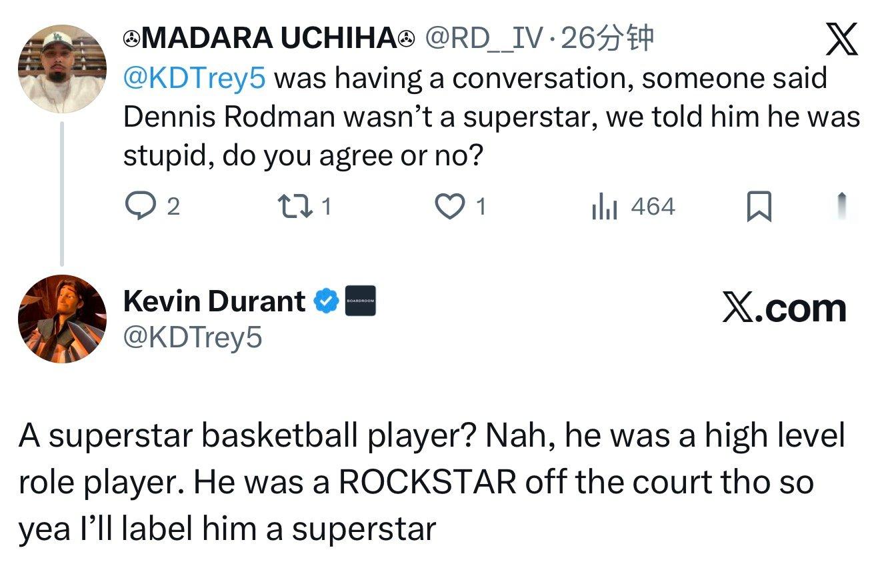Click gray @KDTrey5 handle under Kevin Durant
This screenshot has height=588, width=880.
[x=193, y=337]
